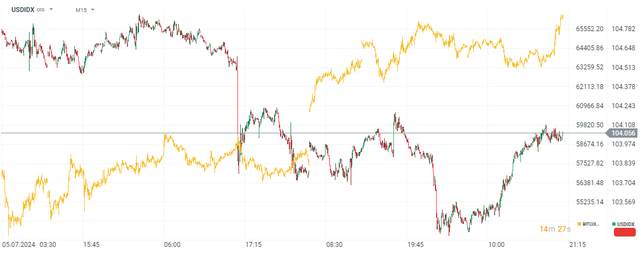The image size is (644, 254).
Task: Click the 21:15 time axis label
Action: pos(577,244)
